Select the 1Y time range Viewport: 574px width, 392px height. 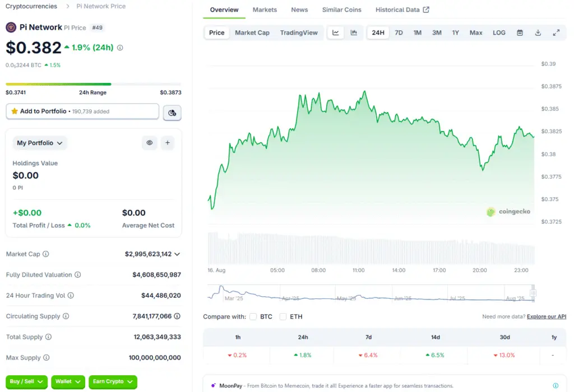(455, 32)
